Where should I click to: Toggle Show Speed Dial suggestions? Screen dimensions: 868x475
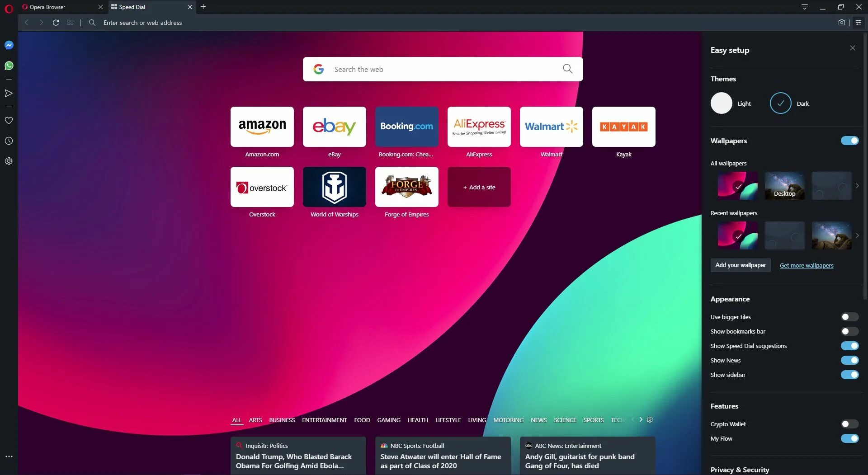[x=850, y=346]
